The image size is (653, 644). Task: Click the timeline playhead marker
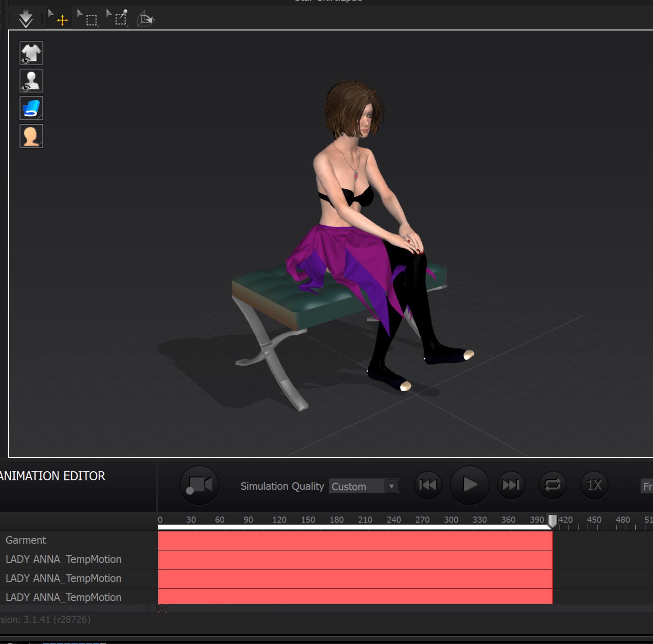(552, 521)
